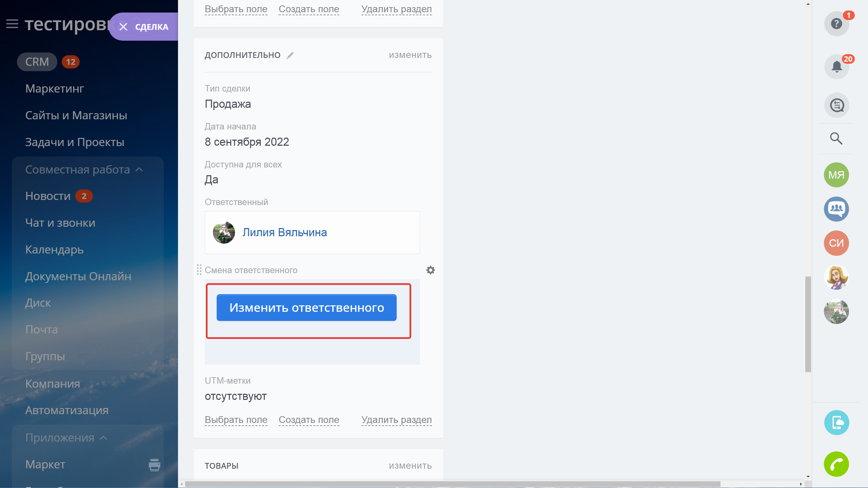Click Создать поле under UTM-метки

(x=309, y=420)
